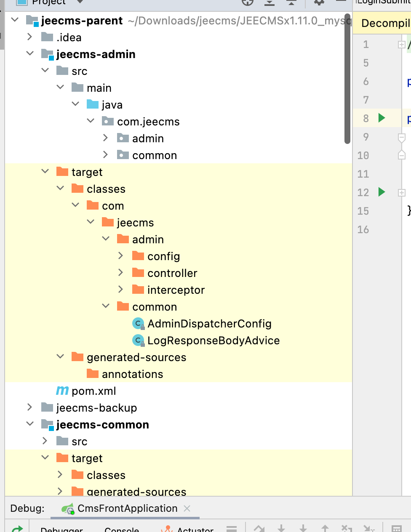Close the CmsFrontApplication debug tab

[x=187, y=508]
